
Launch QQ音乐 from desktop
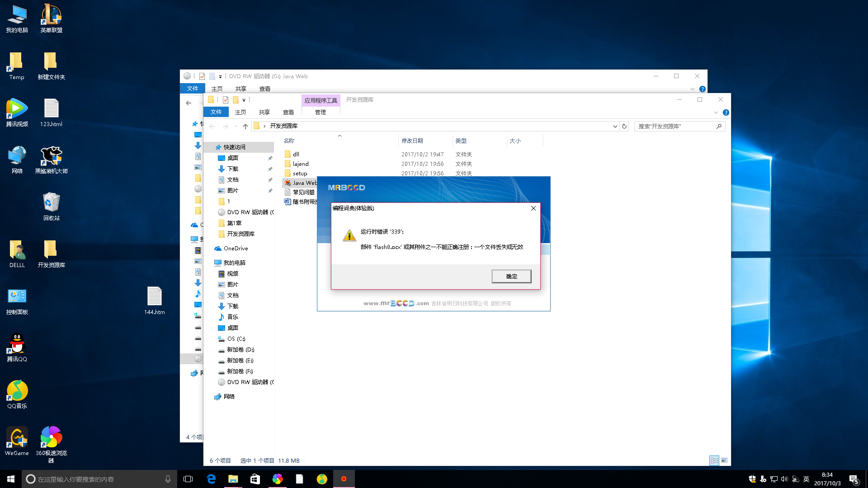click(17, 395)
